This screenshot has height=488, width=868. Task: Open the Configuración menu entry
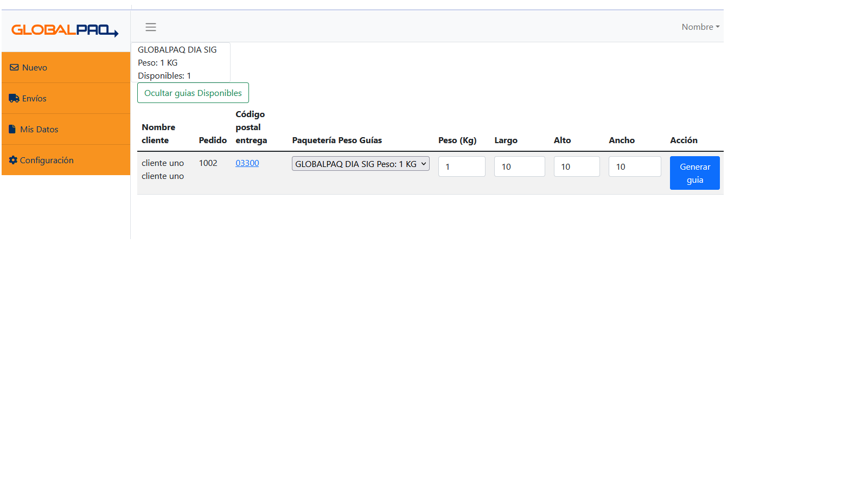[x=47, y=160]
